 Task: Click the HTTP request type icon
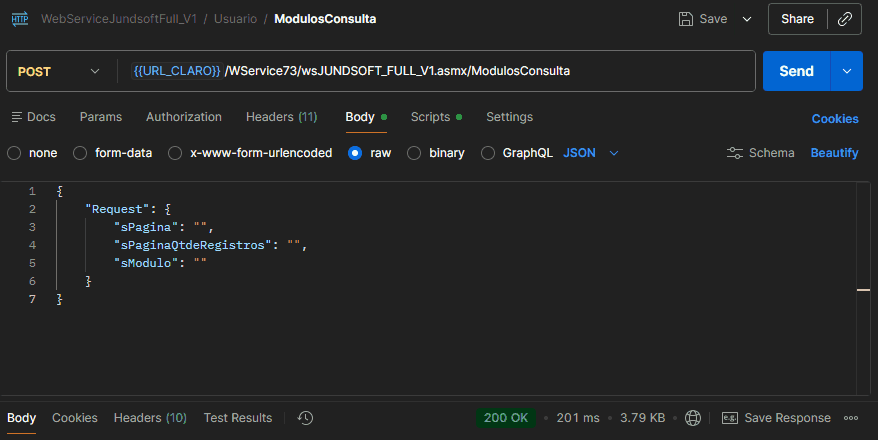tap(21, 19)
